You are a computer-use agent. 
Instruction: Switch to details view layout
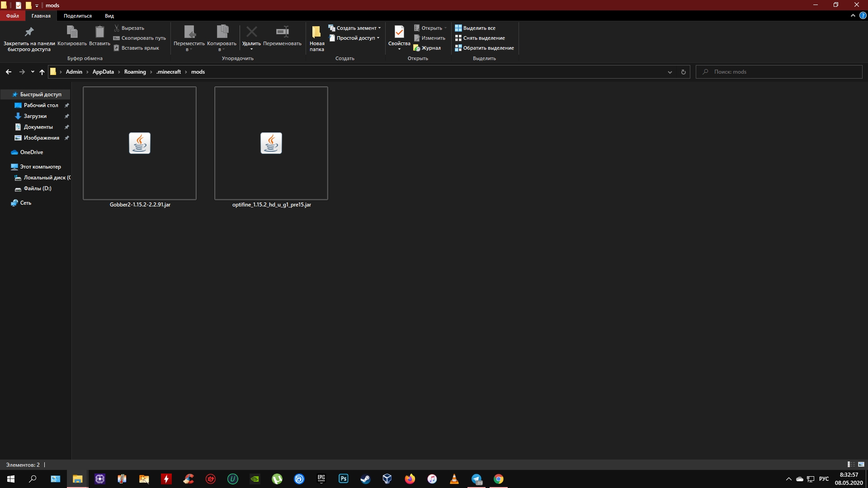click(x=851, y=465)
